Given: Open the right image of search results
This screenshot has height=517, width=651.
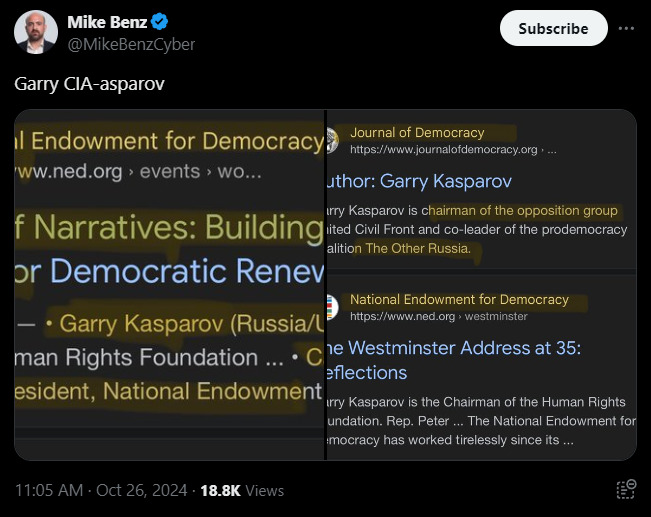Looking at the screenshot, I should [482, 284].
